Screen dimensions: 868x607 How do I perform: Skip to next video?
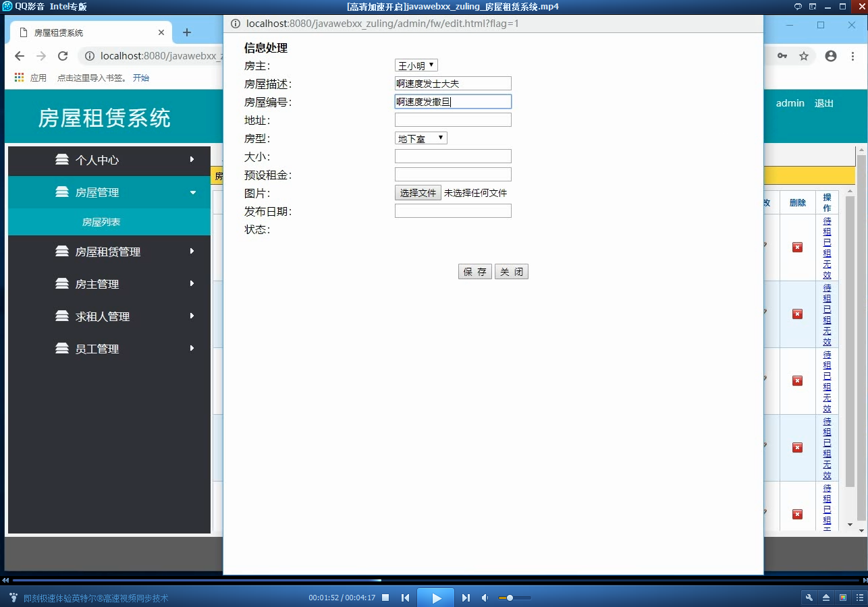[466, 598]
